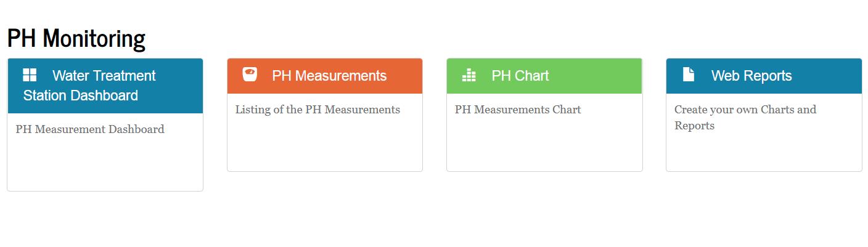
Task: Click empty area below "PH Measurements Chart" text
Action: [x=544, y=145]
